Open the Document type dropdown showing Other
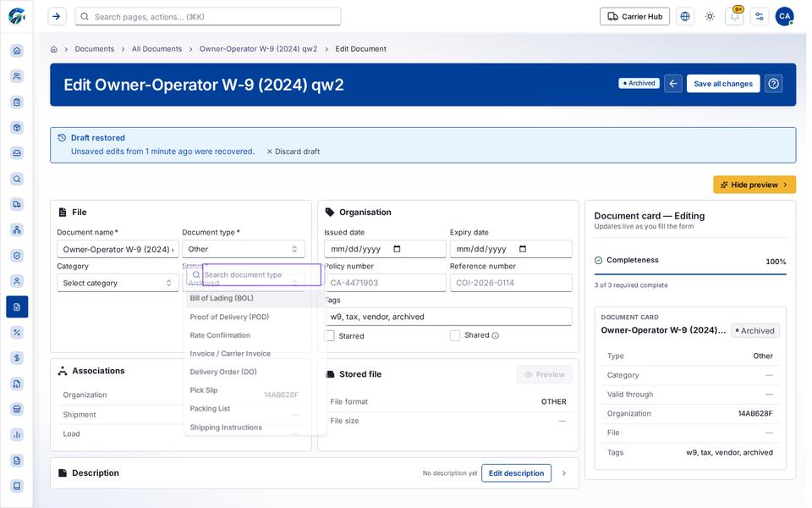The image size is (812, 508). (x=244, y=249)
